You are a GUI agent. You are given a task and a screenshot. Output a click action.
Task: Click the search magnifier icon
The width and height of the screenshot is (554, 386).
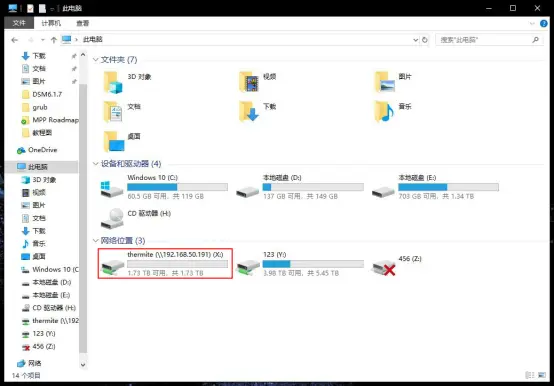click(536, 40)
